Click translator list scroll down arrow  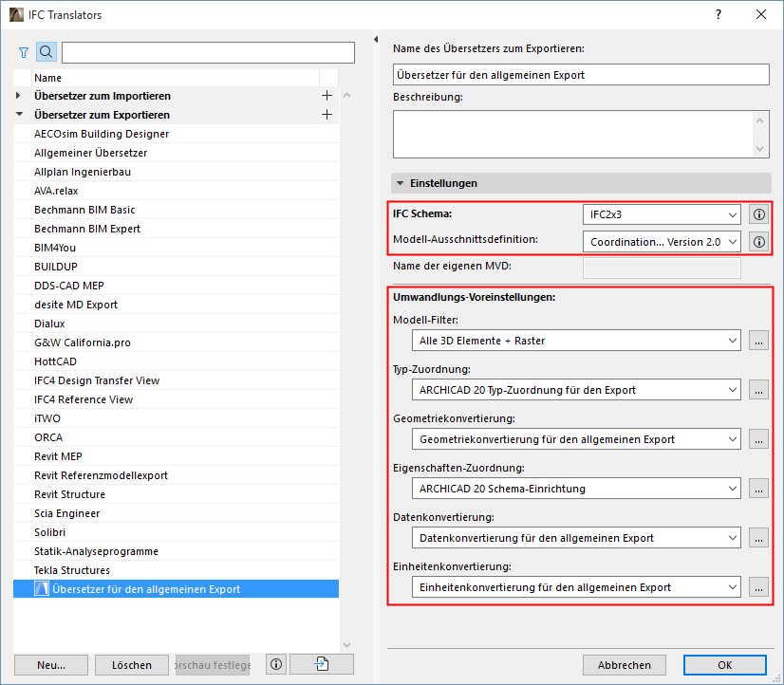tap(347, 645)
